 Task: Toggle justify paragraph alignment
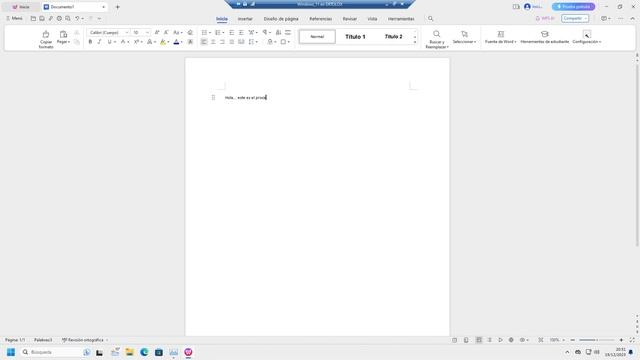(x=231, y=42)
